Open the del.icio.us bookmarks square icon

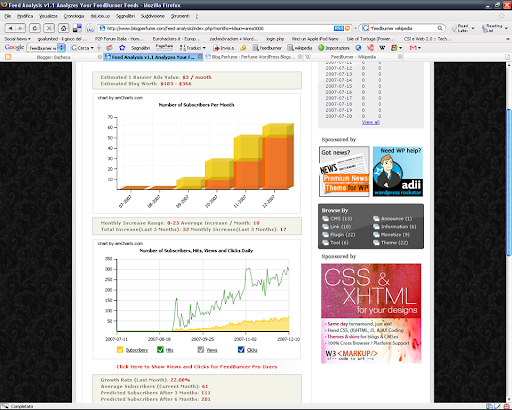click(x=77, y=28)
